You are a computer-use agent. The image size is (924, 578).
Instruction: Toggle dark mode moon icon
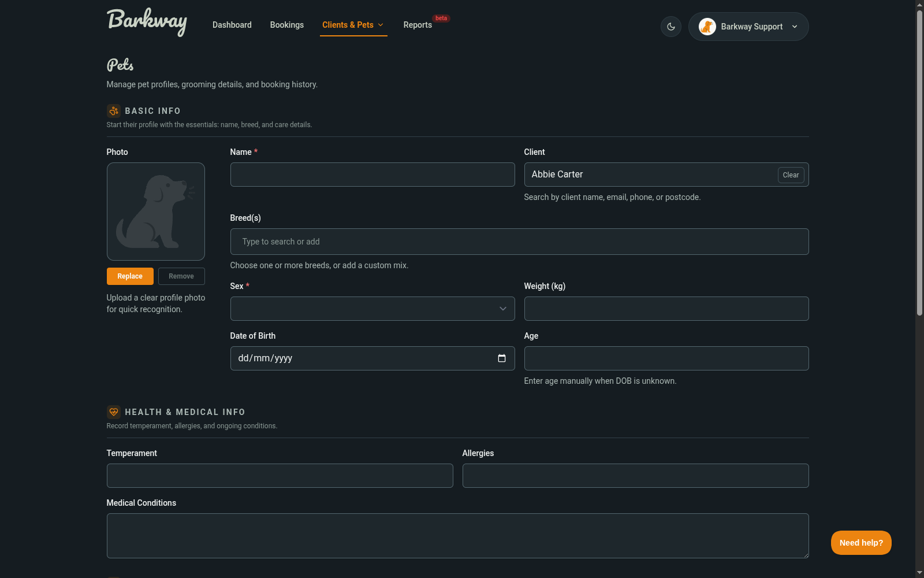point(671,27)
